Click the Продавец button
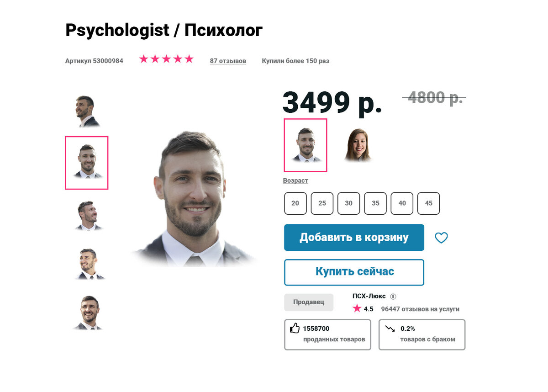Screen dimensions: 548x392 [x=309, y=302]
